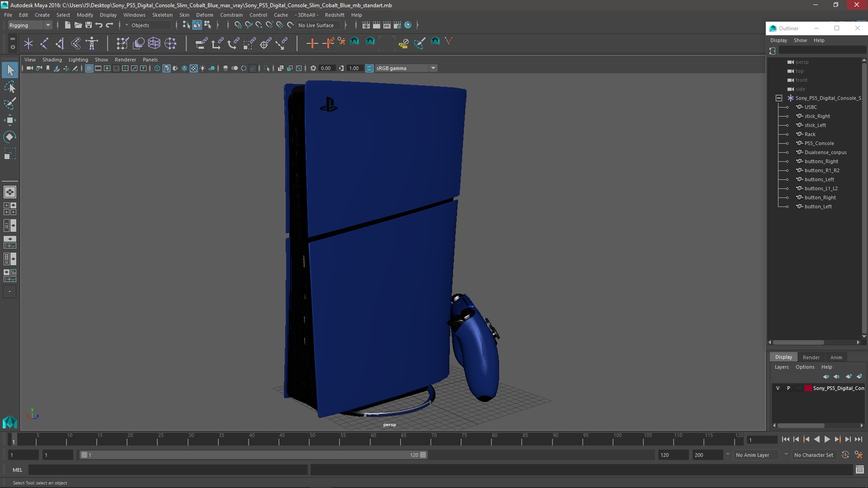Click the Play Backward button
Screen dimensions: 868x488
816,439
